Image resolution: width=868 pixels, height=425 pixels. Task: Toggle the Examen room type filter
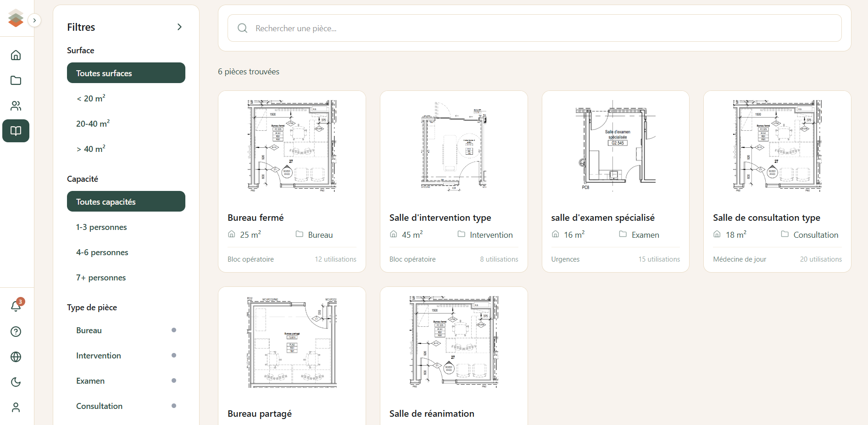[x=126, y=380]
